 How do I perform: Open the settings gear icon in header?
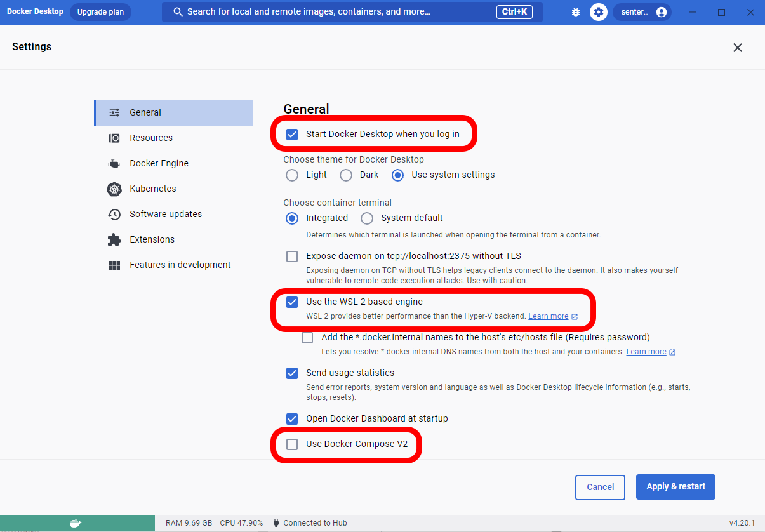coord(599,12)
